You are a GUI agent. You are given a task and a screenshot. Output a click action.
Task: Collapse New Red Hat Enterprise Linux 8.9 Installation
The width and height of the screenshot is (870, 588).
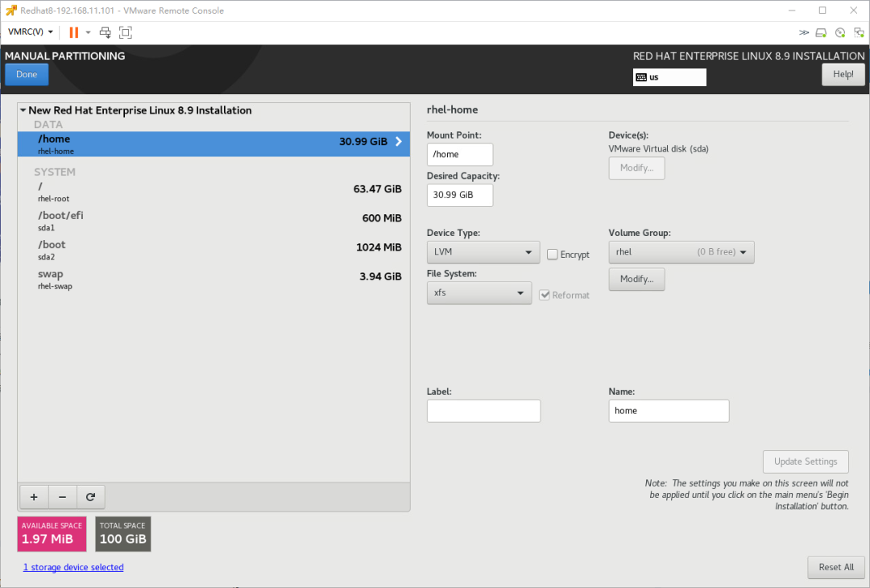[x=23, y=110]
